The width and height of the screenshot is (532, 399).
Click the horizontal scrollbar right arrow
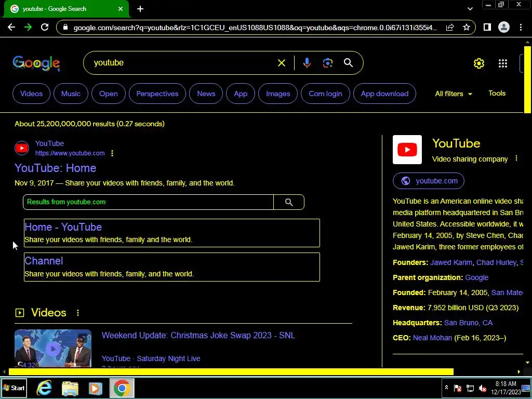point(519,372)
